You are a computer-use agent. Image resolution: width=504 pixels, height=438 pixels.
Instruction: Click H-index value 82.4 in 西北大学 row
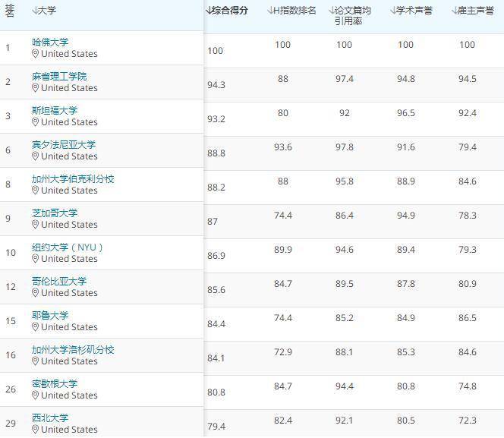(x=283, y=421)
